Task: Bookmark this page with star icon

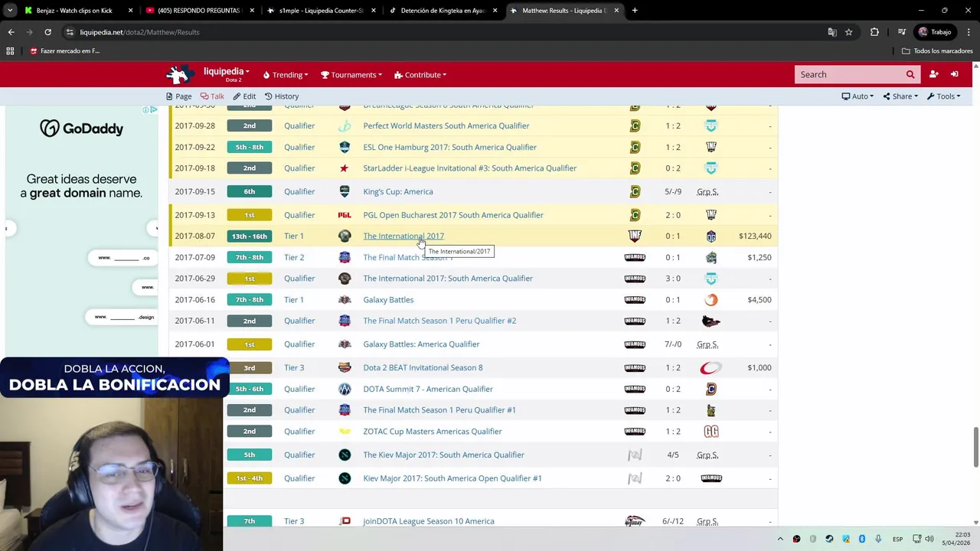Action: tap(849, 32)
